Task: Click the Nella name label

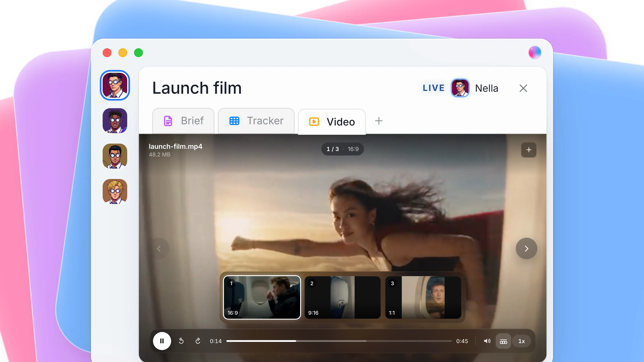Action: pyautogui.click(x=486, y=88)
